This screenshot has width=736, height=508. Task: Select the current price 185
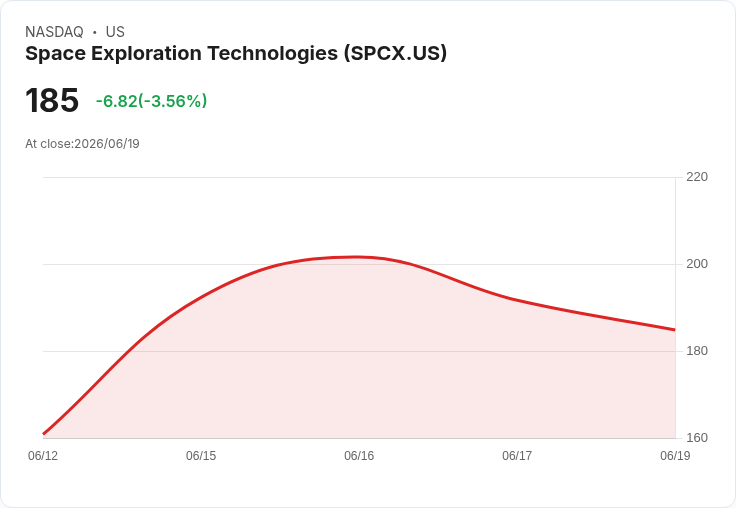pos(52,100)
